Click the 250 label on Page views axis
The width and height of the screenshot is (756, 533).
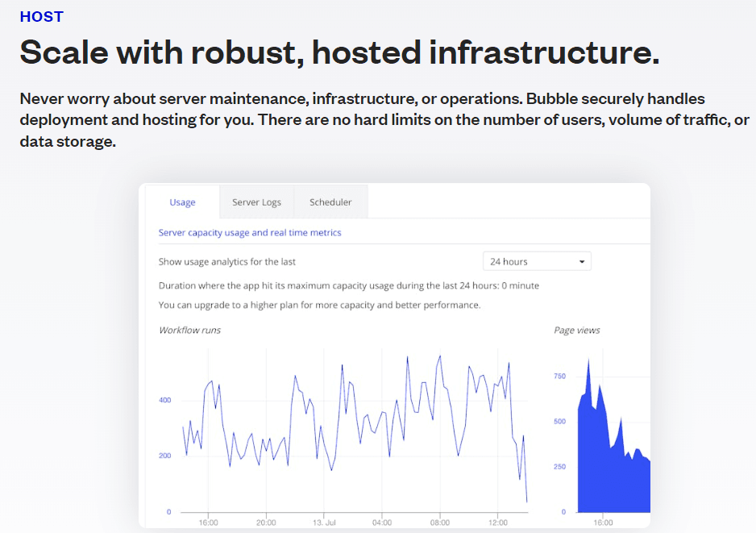560,467
